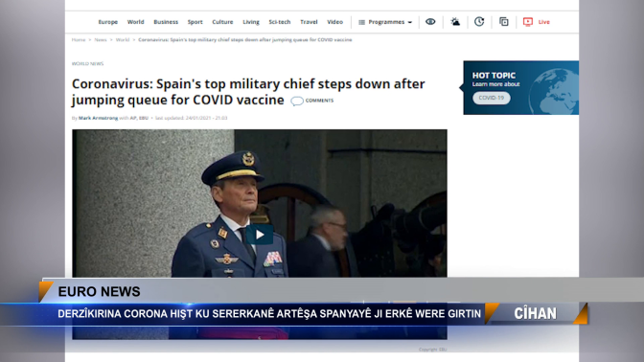Click the News breadcrumb link
Image resolution: width=644 pixels, height=362 pixels.
[x=101, y=40]
